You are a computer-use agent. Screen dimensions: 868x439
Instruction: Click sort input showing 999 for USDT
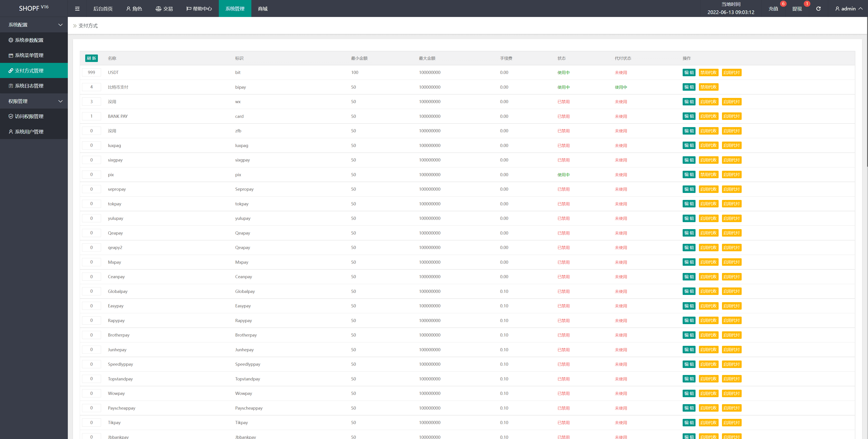pos(91,73)
